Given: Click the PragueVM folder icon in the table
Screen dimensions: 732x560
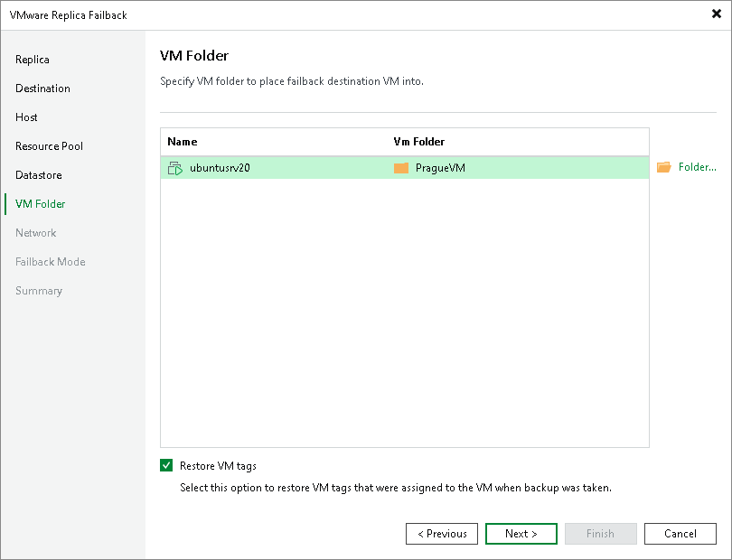Looking at the screenshot, I should (x=401, y=168).
